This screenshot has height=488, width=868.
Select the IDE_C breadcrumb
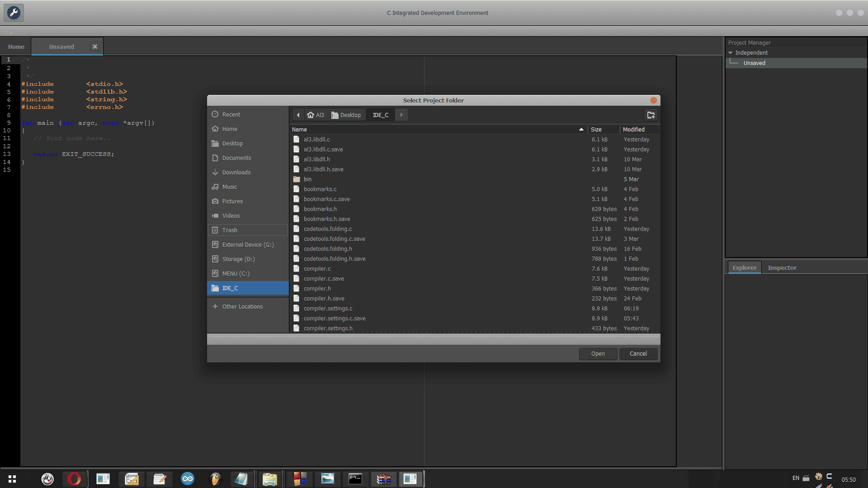pyautogui.click(x=381, y=115)
